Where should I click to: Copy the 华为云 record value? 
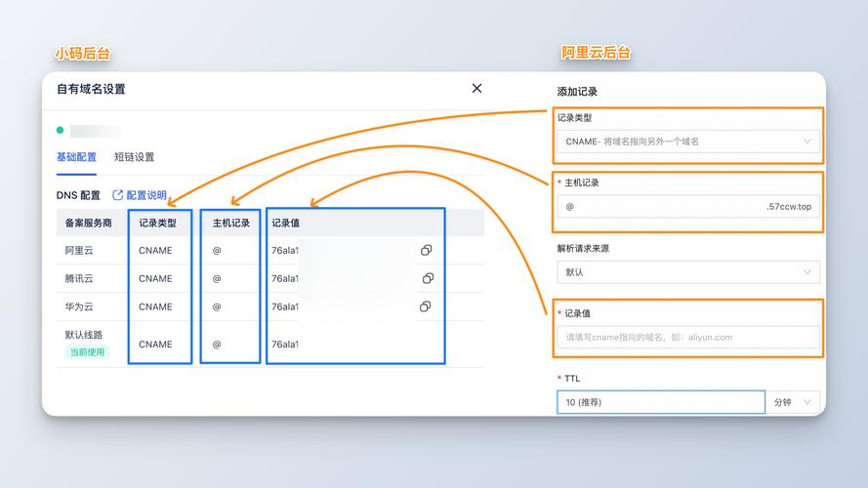coord(425,306)
